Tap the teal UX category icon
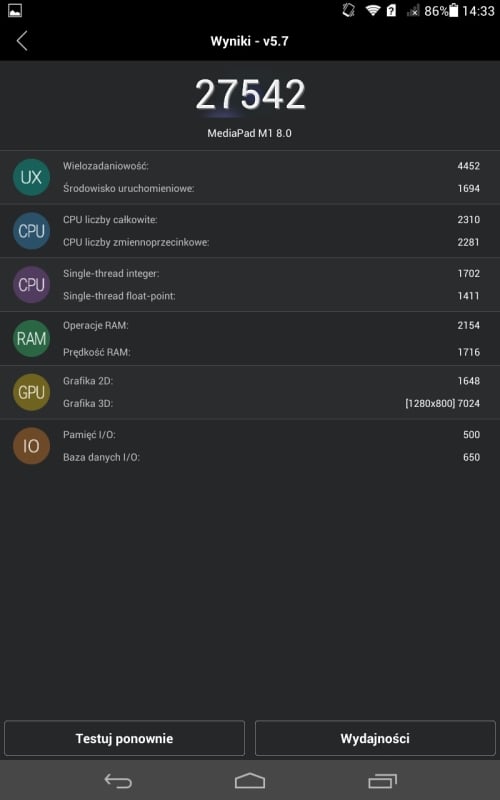The width and height of the screenshot is (500, 800). [x=31, y=177]
